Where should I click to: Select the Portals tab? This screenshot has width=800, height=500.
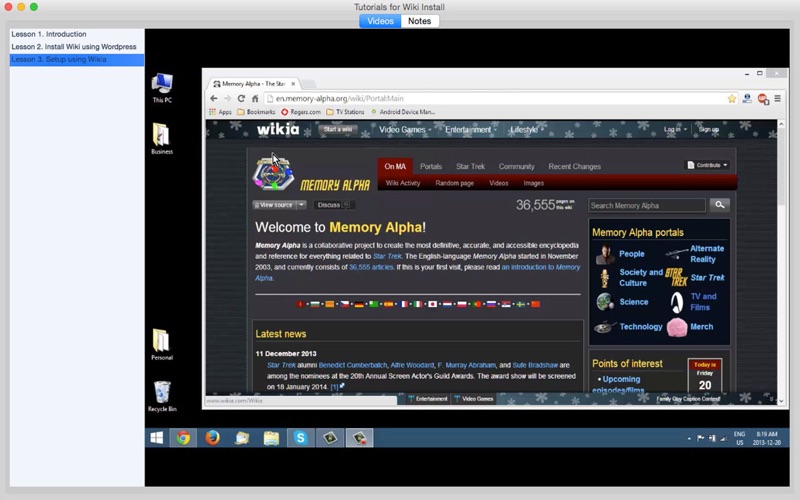coord(431,166)
